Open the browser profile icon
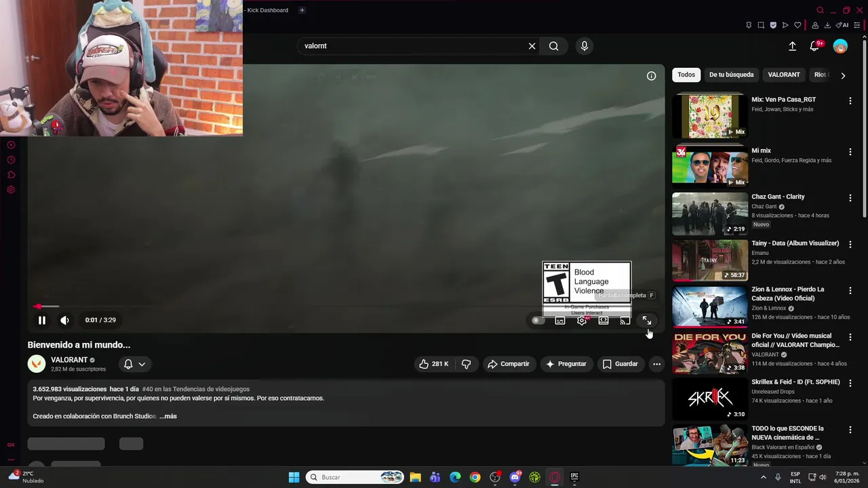The height and width of the screenshot is (488, 868). pos(815,25)
